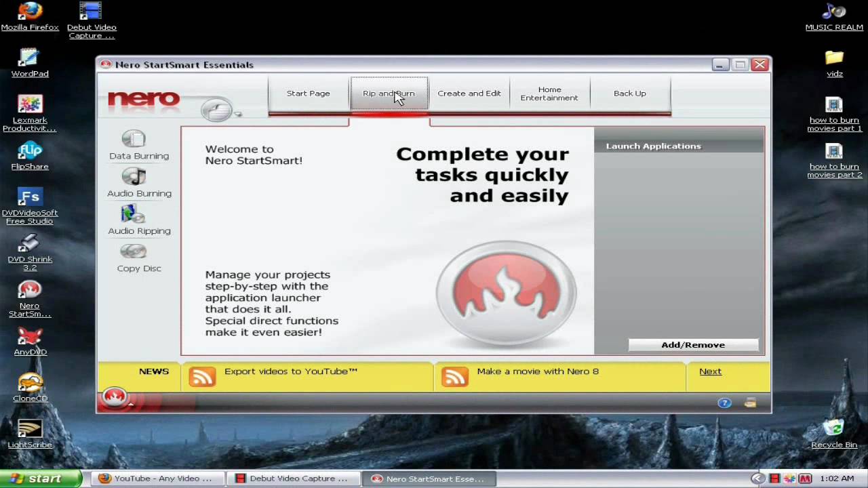Click Nero StartSmart taskbar button
This screenshot has width=868, height=488.
[429, 479]
